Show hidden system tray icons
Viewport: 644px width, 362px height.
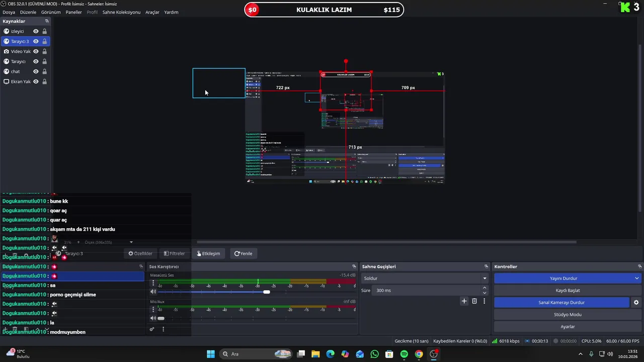click(580, 354)
